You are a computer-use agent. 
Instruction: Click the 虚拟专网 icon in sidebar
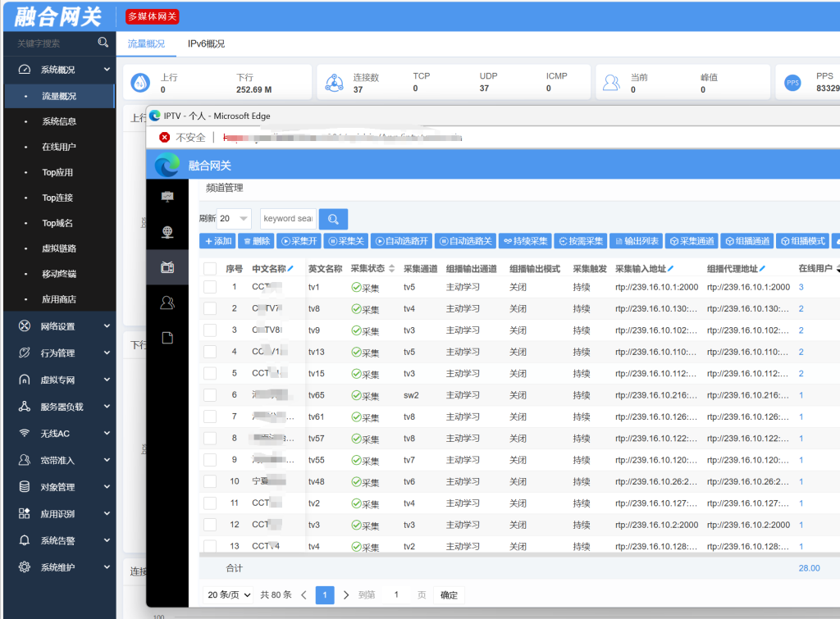tap(24, 379)
